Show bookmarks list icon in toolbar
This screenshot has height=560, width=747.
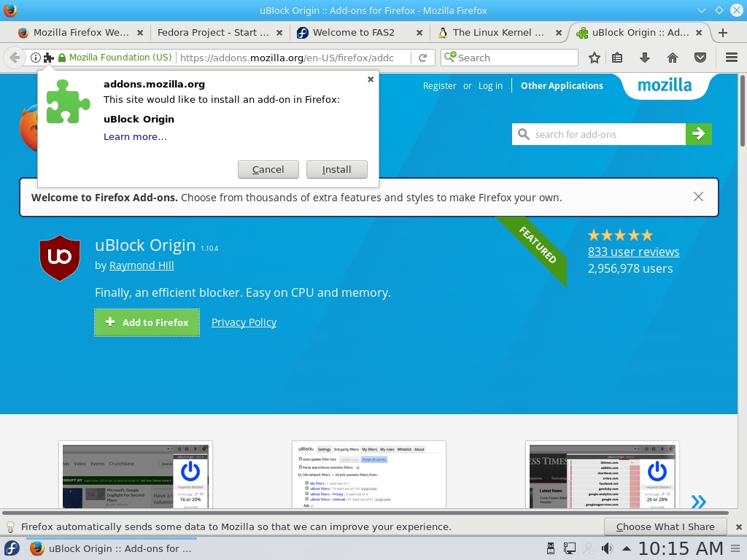pyautogui.click(x=617, y=58)
